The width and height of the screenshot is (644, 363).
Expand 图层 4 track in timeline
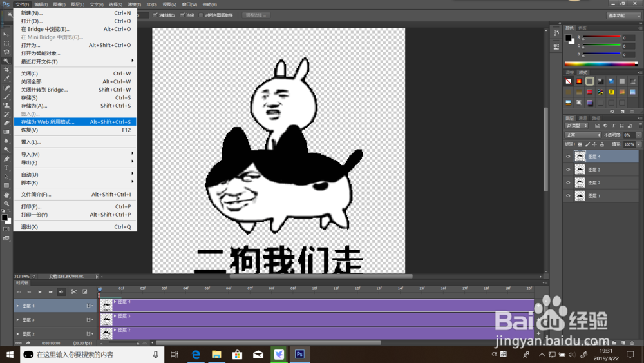point(17,306)
